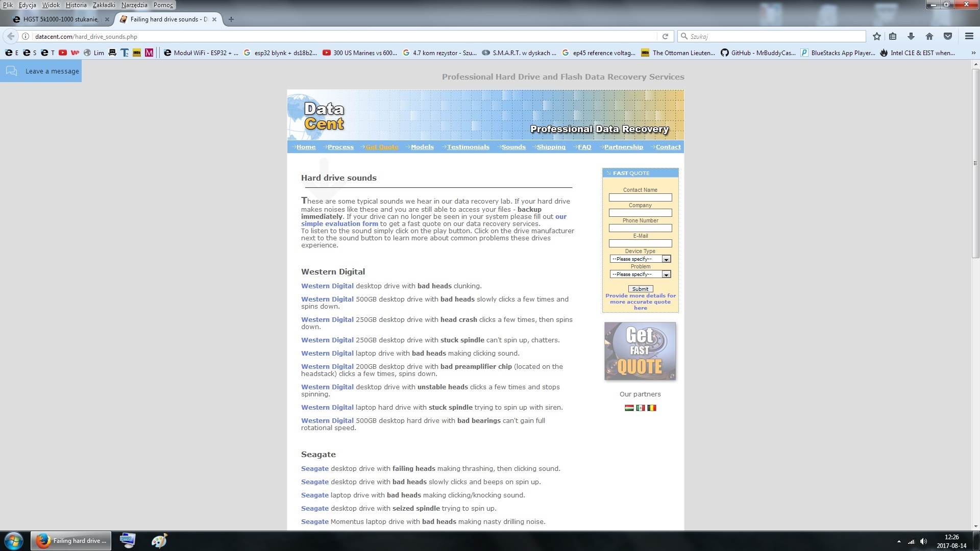Screen dimensions: 980x551
Task: Open the Firefox hamburger menu
Action: (x=969, y=36)
